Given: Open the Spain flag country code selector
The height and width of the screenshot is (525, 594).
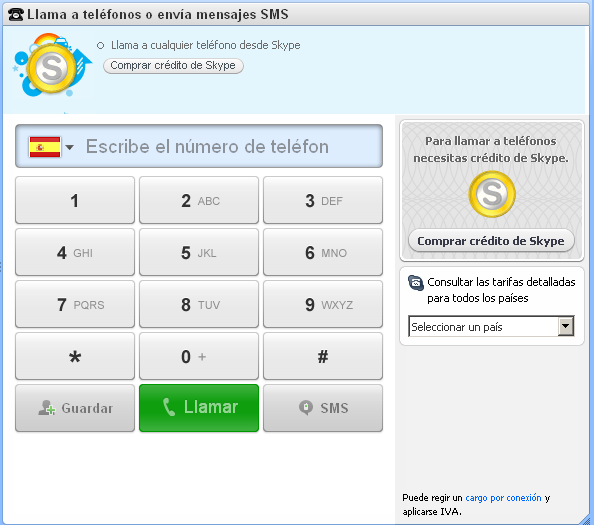Looking at the screenshot, I should pos(52,147).
